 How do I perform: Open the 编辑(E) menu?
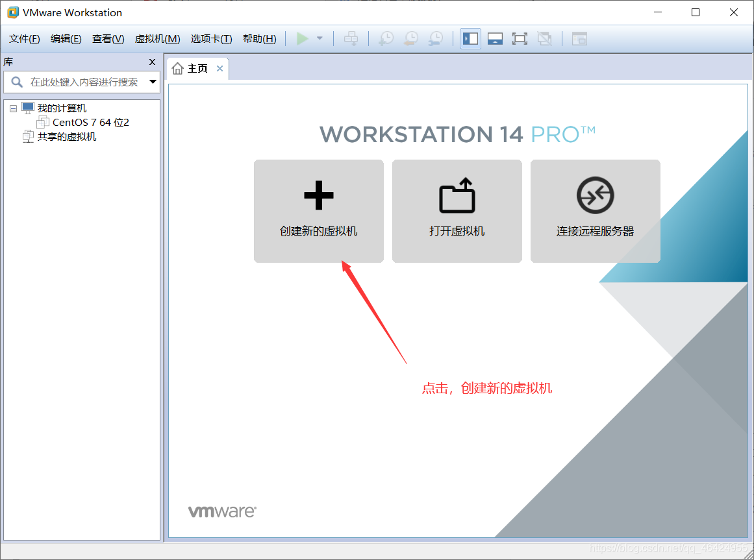click(x=66, y=38)
